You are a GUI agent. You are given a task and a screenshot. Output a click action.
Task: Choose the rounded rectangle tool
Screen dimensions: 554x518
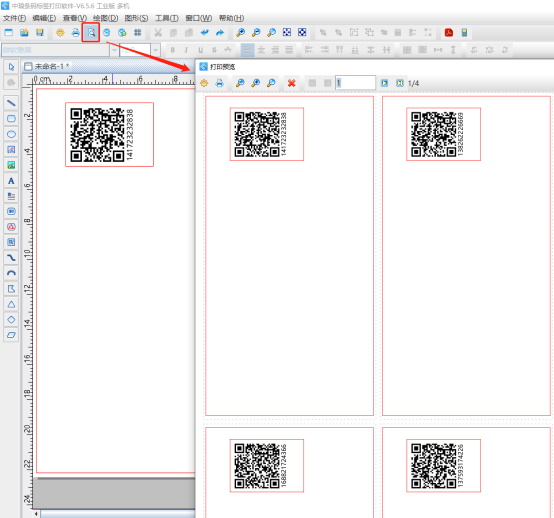11,118
